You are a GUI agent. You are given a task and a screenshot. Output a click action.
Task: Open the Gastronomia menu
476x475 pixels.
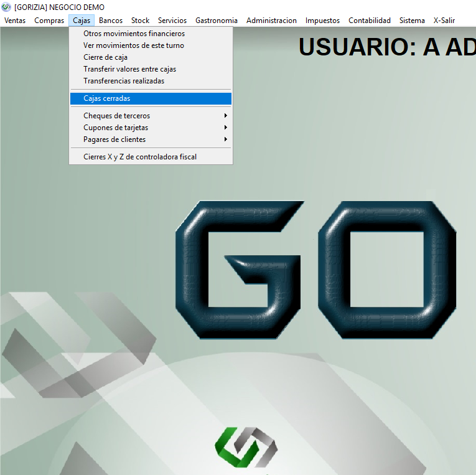[217, 21]
